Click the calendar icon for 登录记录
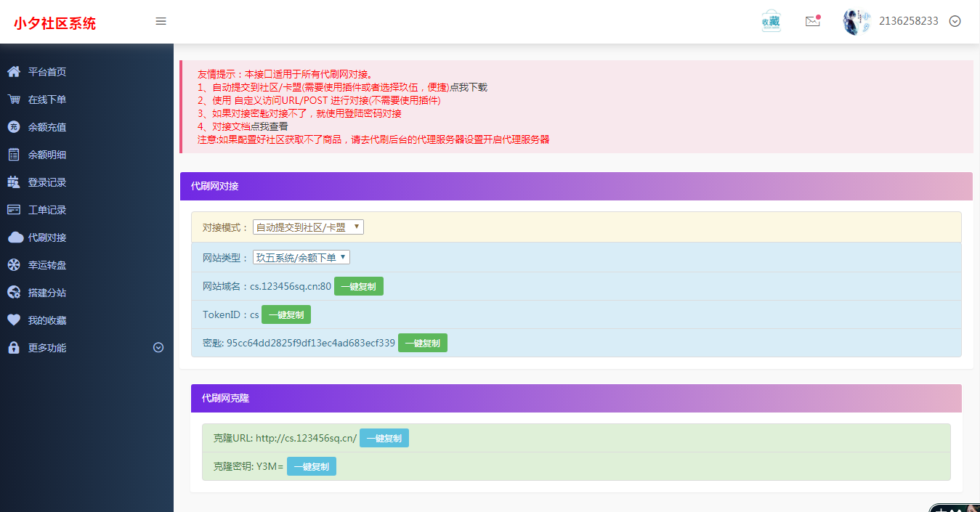 (13, 182)
